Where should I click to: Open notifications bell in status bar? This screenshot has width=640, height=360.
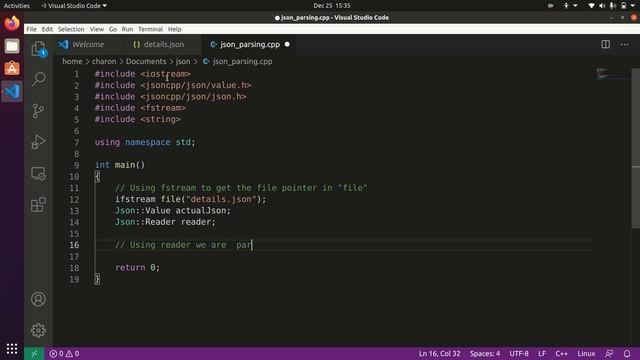point(627,353)
